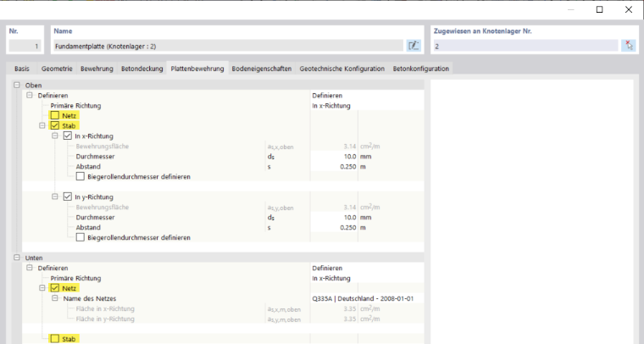The height and width of the screenshot is (344, 644).
Task: Toggle the In y-Richtung checkbox
Action: 67,197
